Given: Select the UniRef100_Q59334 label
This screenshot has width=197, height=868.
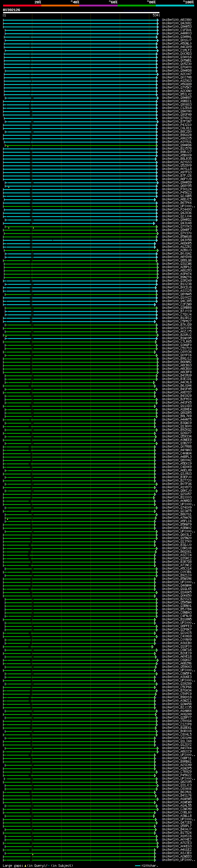Looking at the screenshot, I should tap(176, 436).
